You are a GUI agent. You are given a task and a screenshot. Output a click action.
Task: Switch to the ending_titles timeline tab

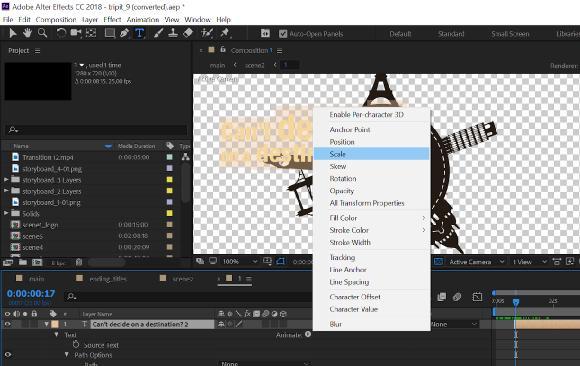point(108,279)
